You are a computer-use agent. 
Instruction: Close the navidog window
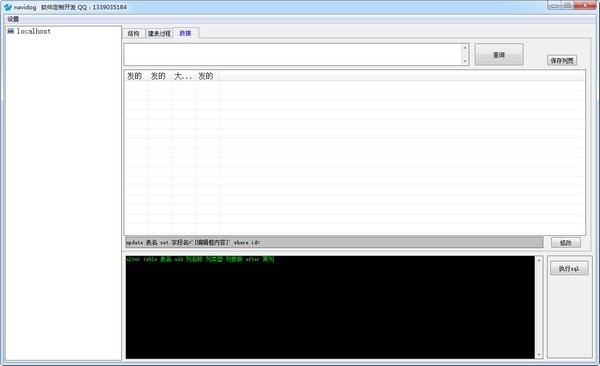point(585,5)
